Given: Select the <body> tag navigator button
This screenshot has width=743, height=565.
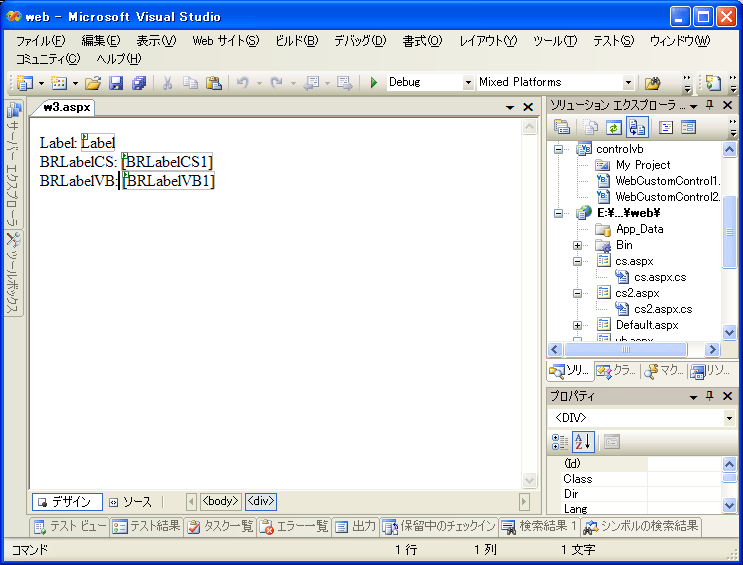Looking at the screenshot, I should pyautogui.click(x=220, y=501).
